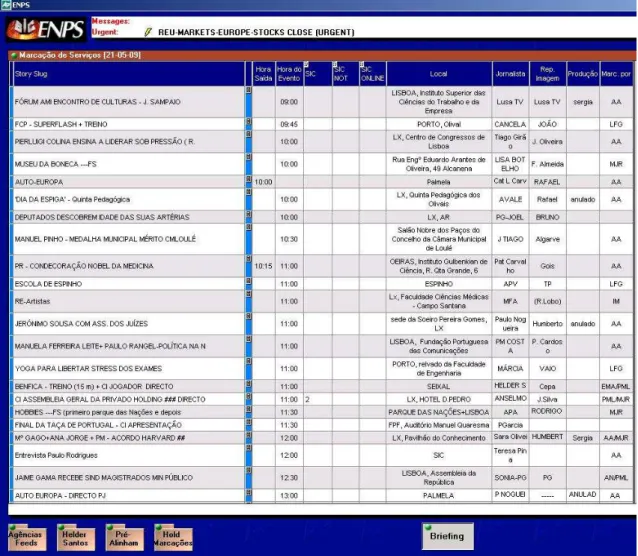Expand the ESCOLA DE ESPINHO row marker
This screenshot has height=556, width=638.
[x=249, y=281]
